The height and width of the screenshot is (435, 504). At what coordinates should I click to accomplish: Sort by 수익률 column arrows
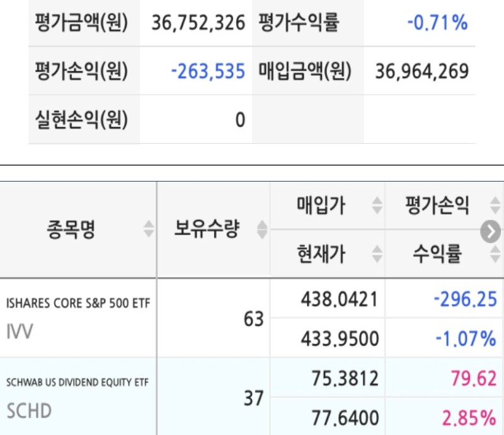pos(495,254)
